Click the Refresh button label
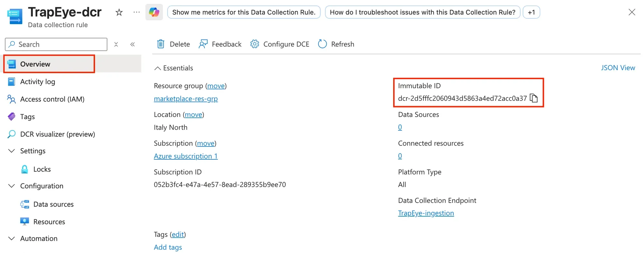The width and height of the screenshot is (644, 253). click(343, 44)
